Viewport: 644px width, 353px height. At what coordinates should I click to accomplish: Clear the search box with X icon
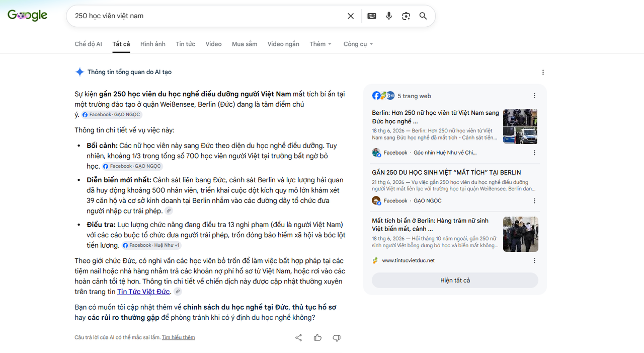tap(351, 16)
